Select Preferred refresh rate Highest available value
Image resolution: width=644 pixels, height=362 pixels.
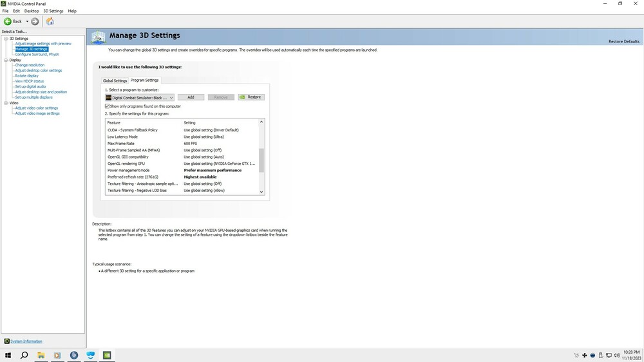[x=200, y=177]
